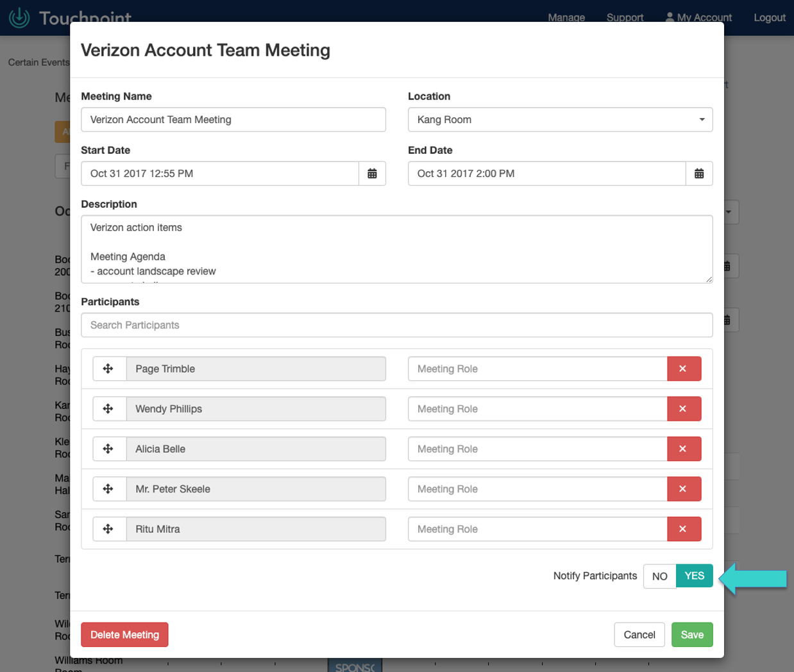This screenshot has width=794, height=672.
Task: Click the move handle for Page Trimble
Action: 108,369
